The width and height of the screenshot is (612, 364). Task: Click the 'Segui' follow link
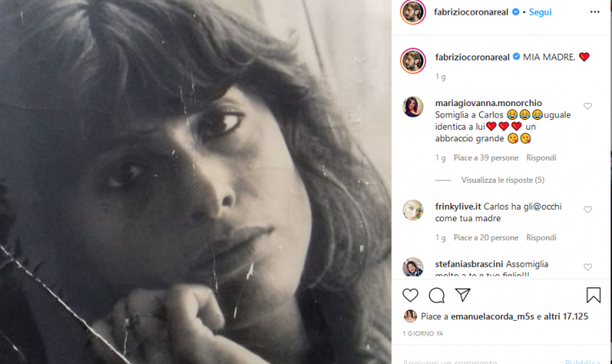540,12
